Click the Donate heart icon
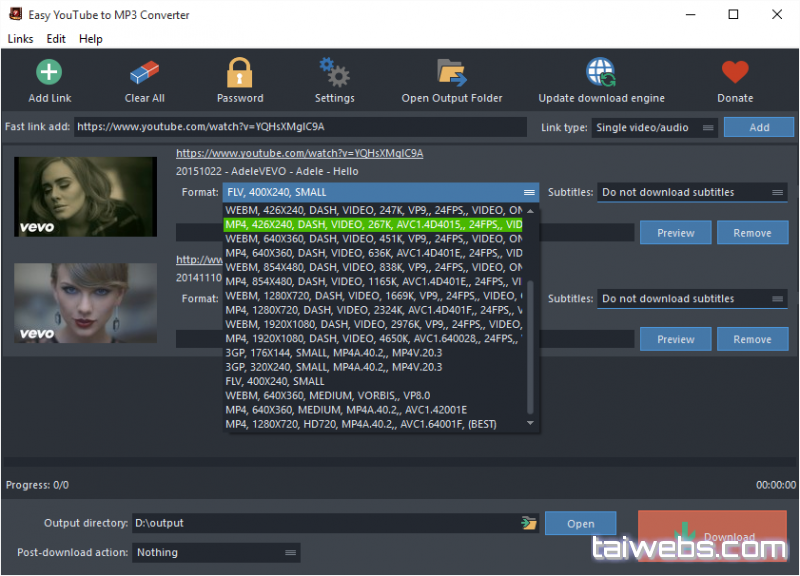The image size is (800, 576). click(735, 73)
